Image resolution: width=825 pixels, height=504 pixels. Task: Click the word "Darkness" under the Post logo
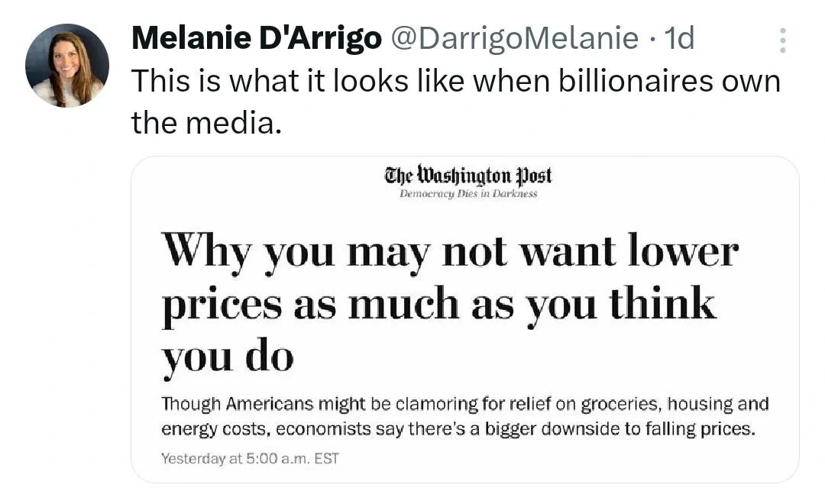coord(516,194)
